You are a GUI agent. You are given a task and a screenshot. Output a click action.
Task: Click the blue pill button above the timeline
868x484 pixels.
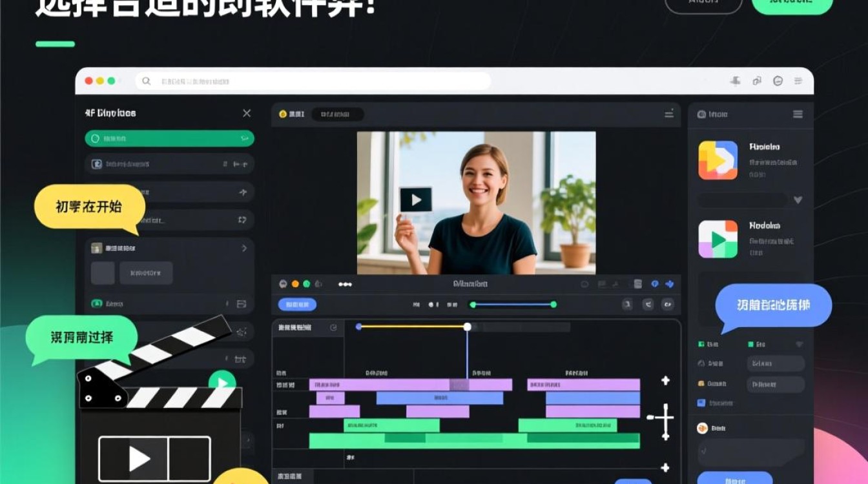(x=297, y=305)
